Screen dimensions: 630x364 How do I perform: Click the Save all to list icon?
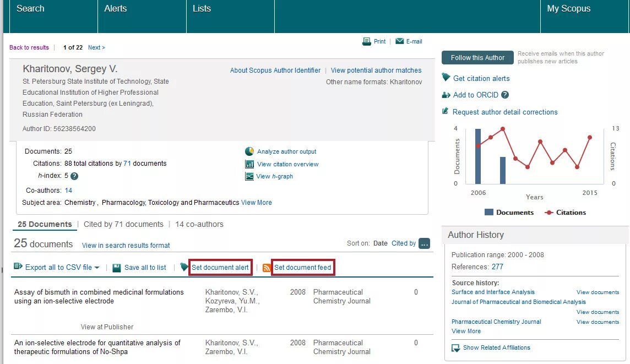(x=116, y=267)
